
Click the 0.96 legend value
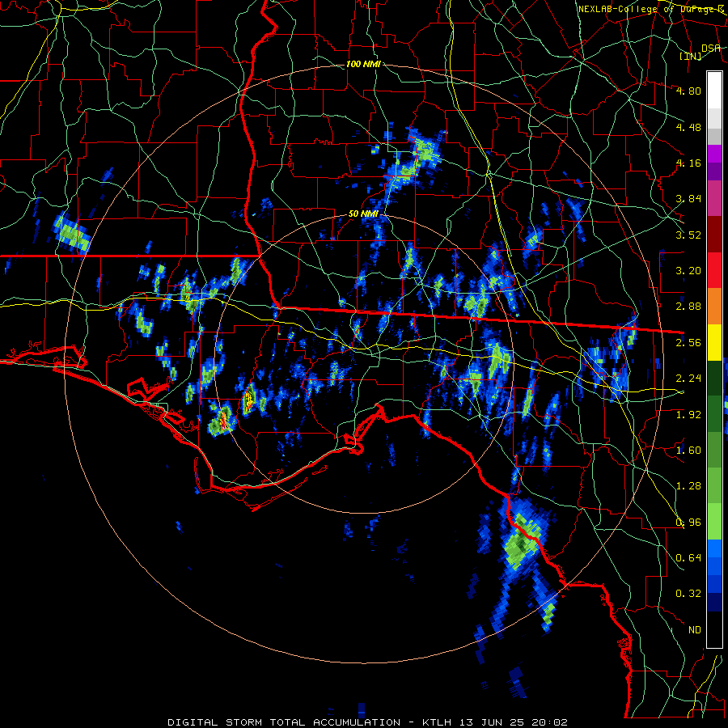click(x=688, y=523)
